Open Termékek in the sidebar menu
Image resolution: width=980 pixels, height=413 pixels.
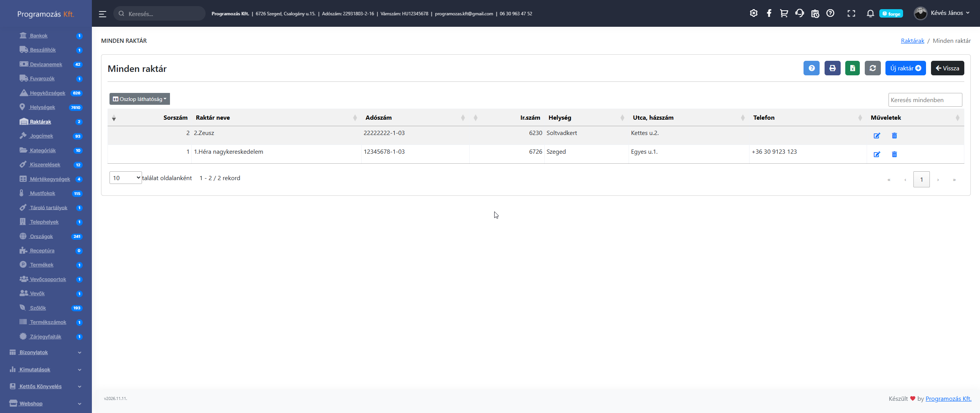(x=42, y=265)
